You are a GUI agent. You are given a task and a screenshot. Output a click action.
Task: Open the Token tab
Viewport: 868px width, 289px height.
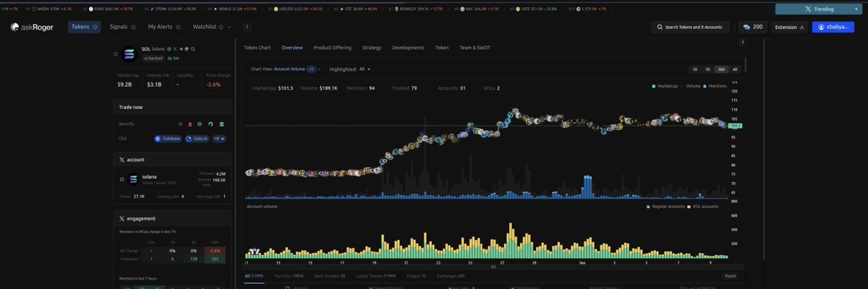tap(442, 48)
